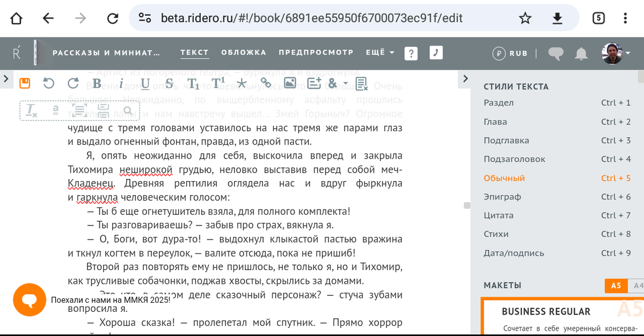Click the editor vertical scrollbar handle
The image size is (644, 336).
(467, 206)
